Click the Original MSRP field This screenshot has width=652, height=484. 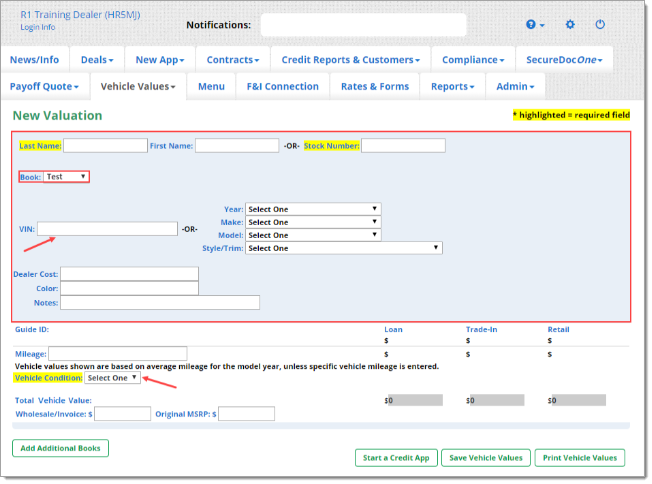click(x=247, y=414)
